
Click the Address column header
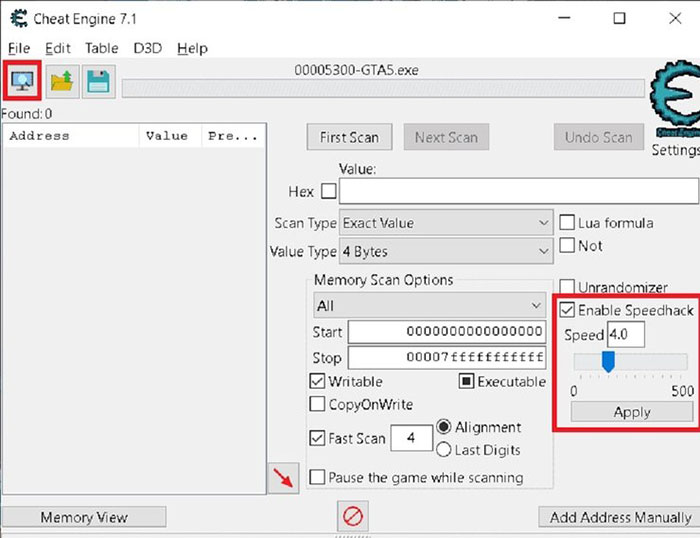71,136
